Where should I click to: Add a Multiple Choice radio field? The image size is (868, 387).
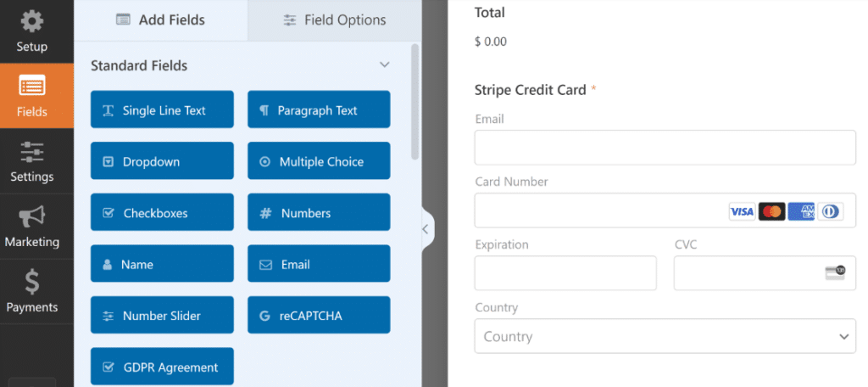[319, 161]
